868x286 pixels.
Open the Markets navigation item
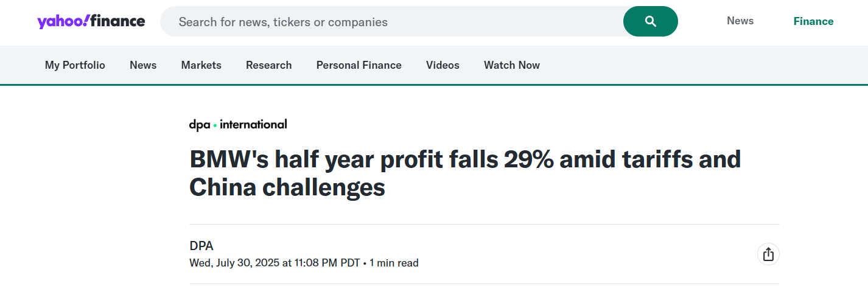pyautogui.click(x=201, y=65)
